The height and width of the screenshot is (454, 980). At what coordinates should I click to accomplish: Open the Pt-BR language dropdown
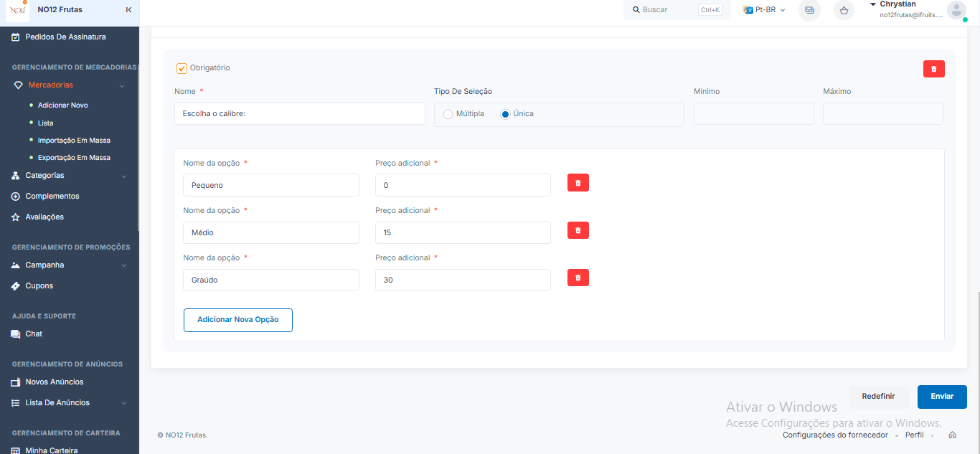(764, 10)
